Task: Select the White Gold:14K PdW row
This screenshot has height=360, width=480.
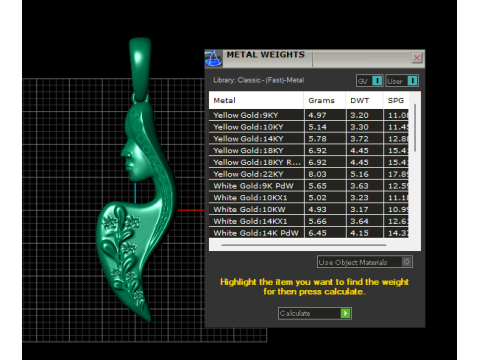Action: pos(309,233)
